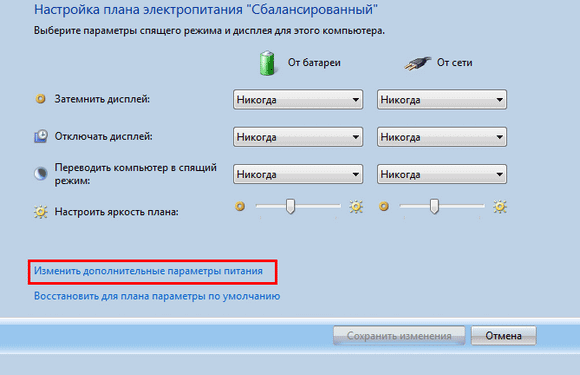Click the Затемнить дисплей label

pyautogui.click(x=102, y=99)
